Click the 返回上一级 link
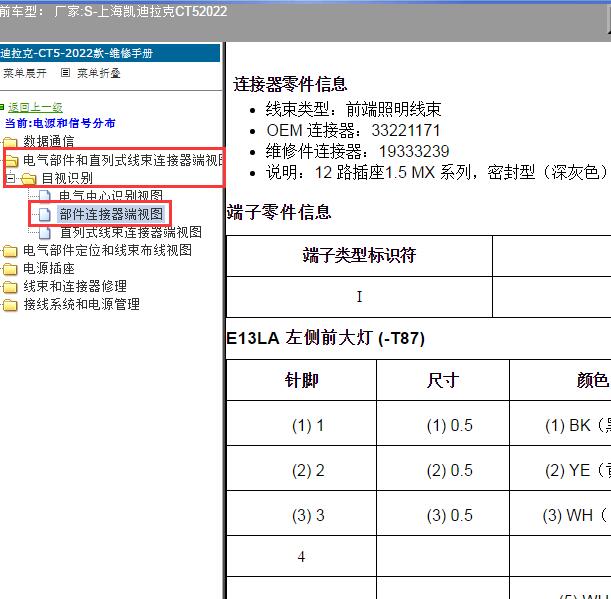 point(35,107)
